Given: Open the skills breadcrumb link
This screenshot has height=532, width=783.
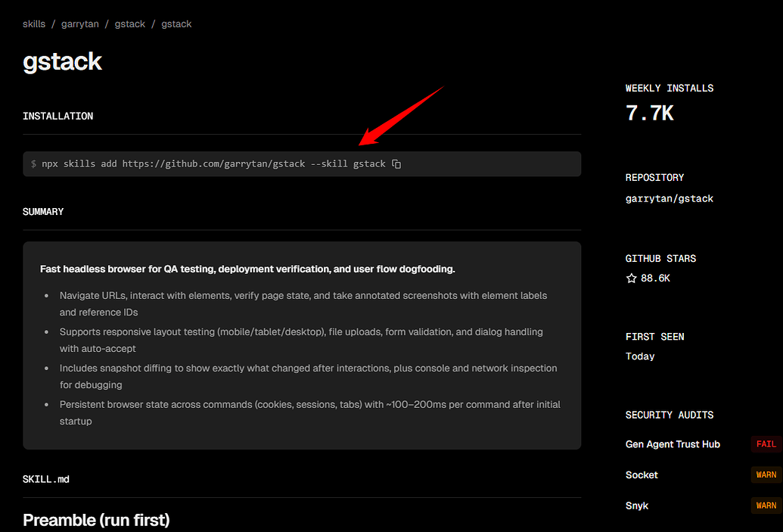Looking at the screenshot, I should pos(34,24).
